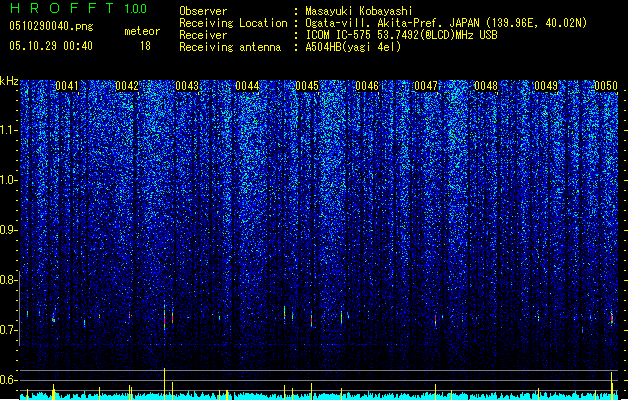Select the 0042 time marker
This screenshot has width=629, height=400.
coord(127,86)
